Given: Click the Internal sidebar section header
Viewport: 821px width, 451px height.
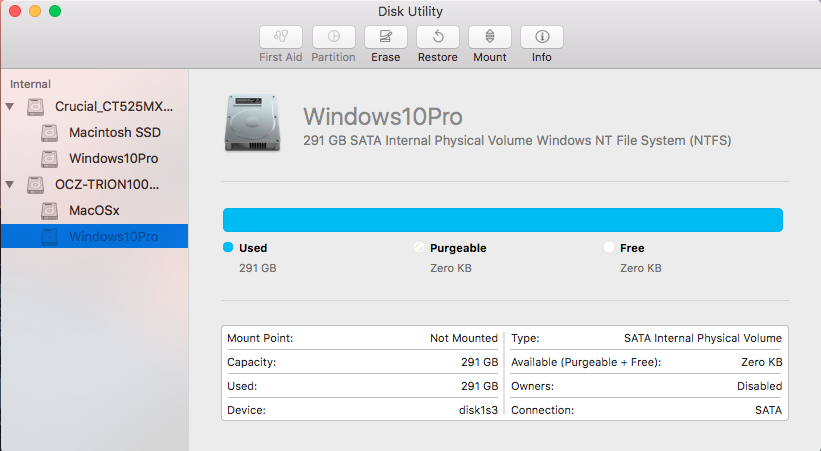Looking at the screenshot, I should pos(30,84).
